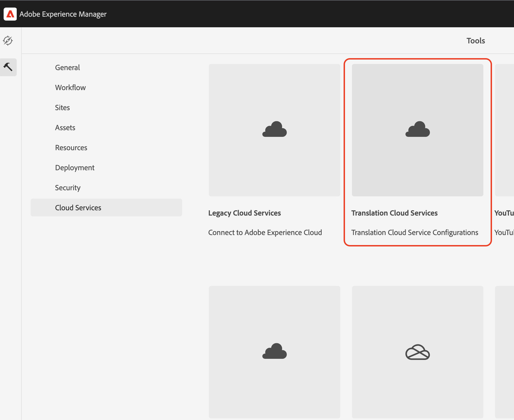Click the Translation Cloud Services cloud icon
The width and height of the screenshot is (514, 420).
418,129
